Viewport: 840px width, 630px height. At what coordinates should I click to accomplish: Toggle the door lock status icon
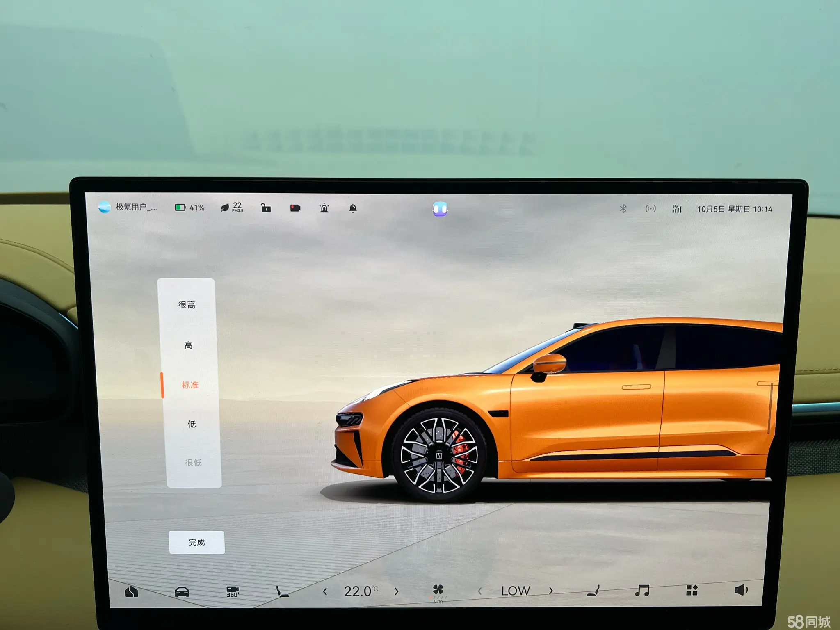point(266,208)
